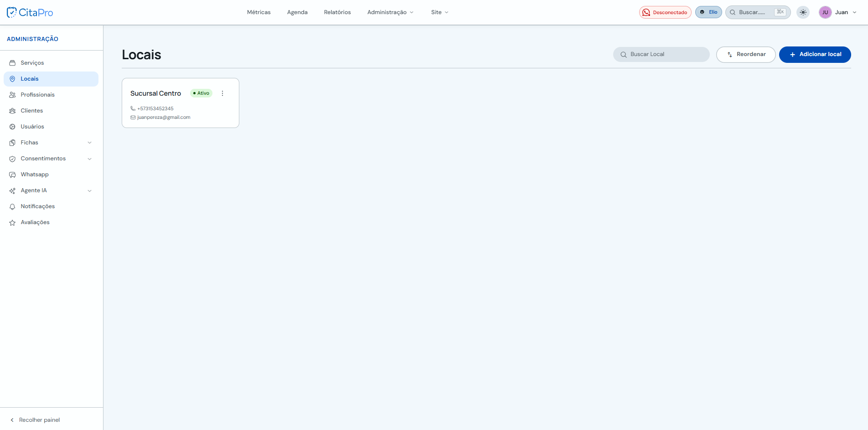Click the Profissionais people icon
Image resolution: width=868 pixels, height=430 pixels.
(x=12, y=95)
